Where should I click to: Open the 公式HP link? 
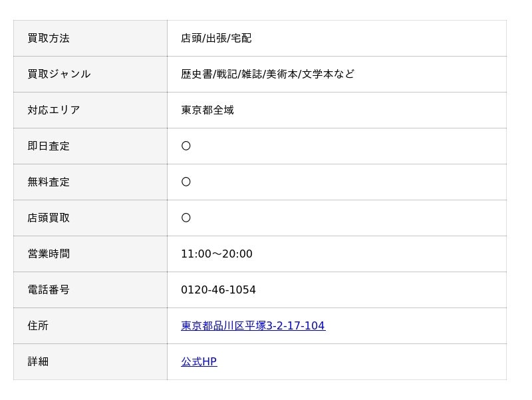199,362
